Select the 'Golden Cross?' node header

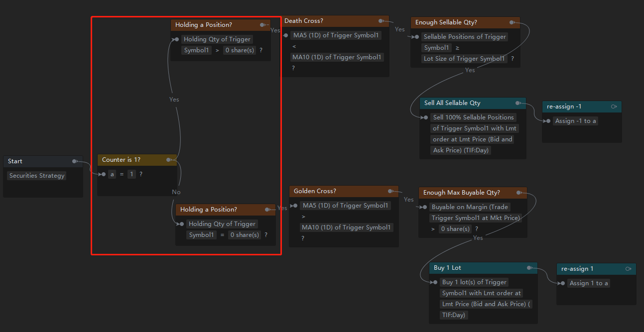click(x=344, y=191)
